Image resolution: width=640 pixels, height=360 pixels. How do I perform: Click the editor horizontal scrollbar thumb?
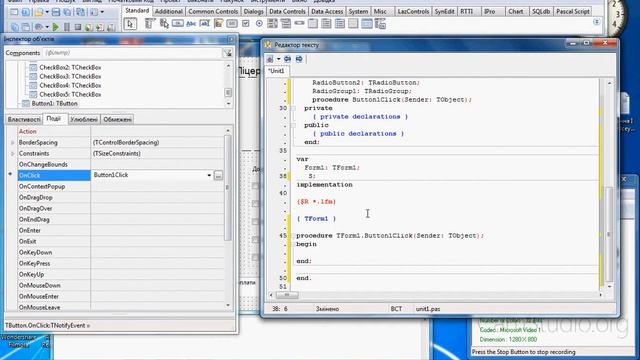point(287,295)
